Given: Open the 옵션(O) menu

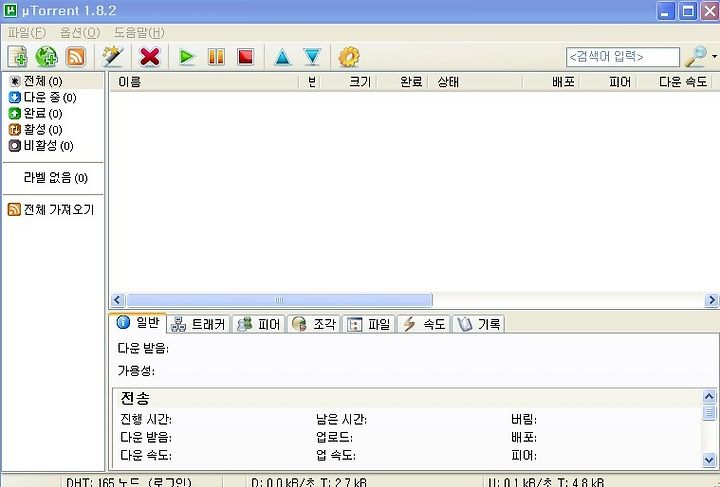Looking at the screenshot, I should click(x=80, y=33).
